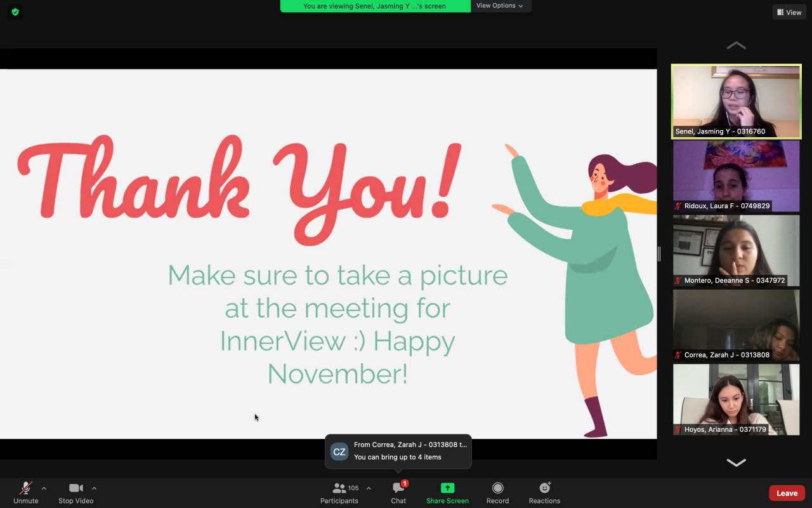Open the View layout menu
Screen dimensions: 812x508
coord(789,12)
